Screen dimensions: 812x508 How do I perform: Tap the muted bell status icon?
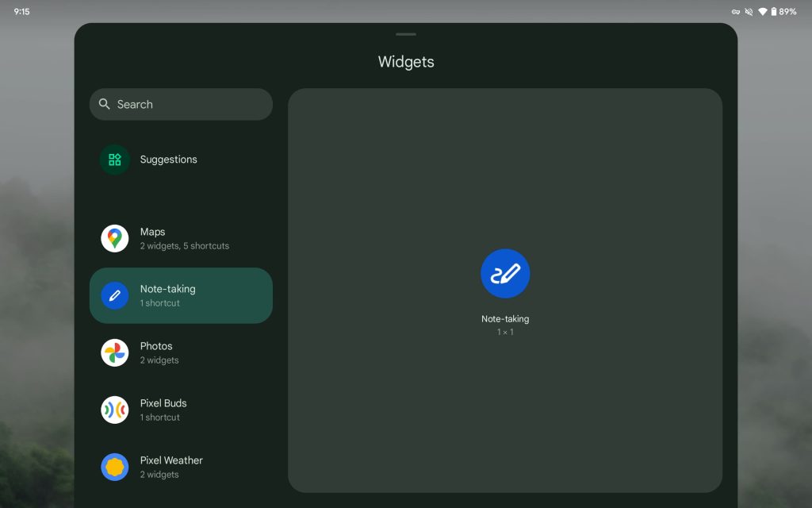pos(749,12)
